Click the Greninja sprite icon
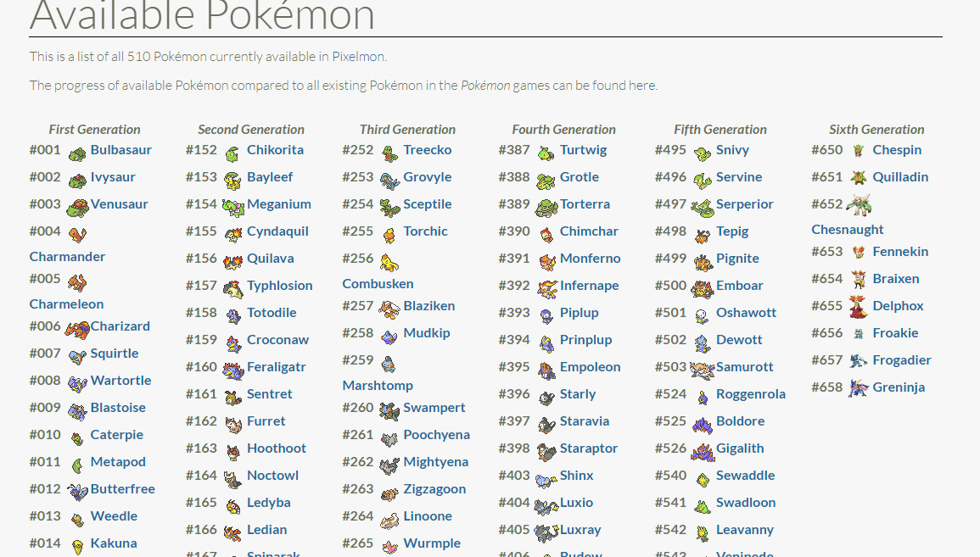980x557 pixels. coord(858,388)
